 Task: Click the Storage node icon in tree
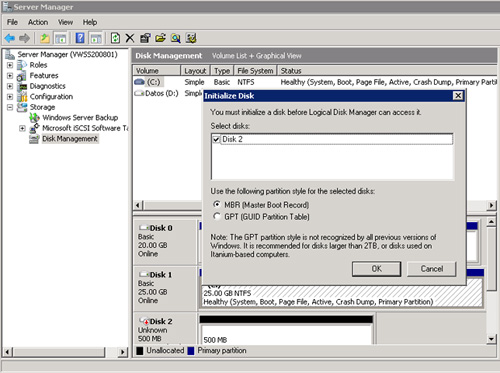click(x=22, y=107)
